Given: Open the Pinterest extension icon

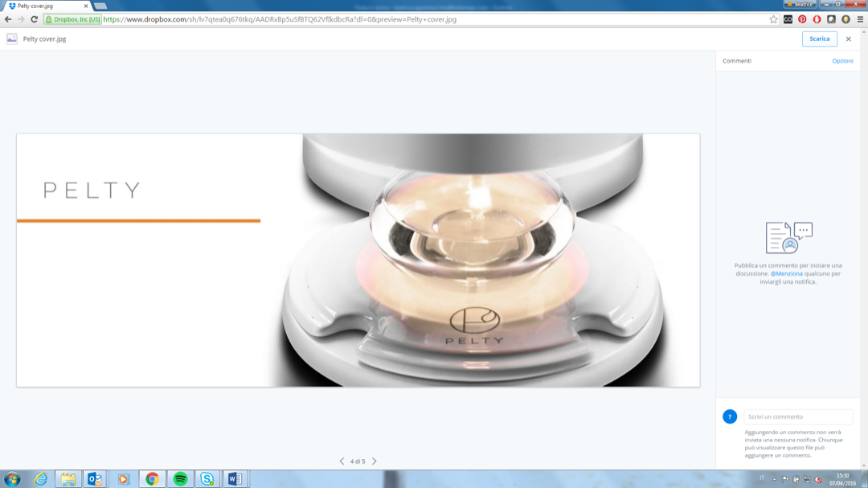Looking at the screenshot, I should (x=802, y=19).
